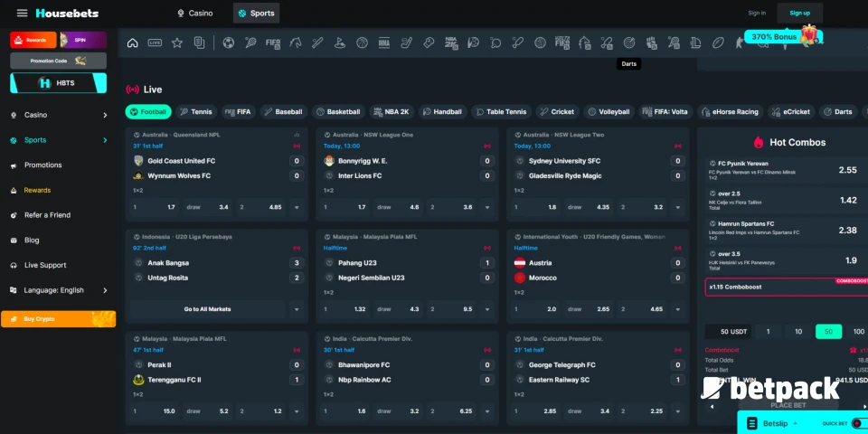Open statistics icon on the Gold Coast United card
The image size is (868, 434).
coord(297,135)
